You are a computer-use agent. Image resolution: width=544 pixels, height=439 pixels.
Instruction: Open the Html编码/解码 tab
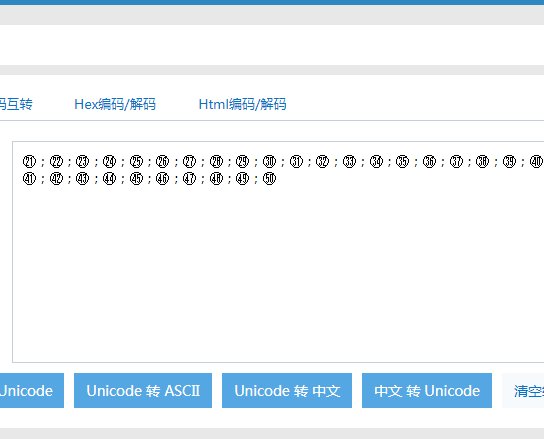(x=242, y=104)
